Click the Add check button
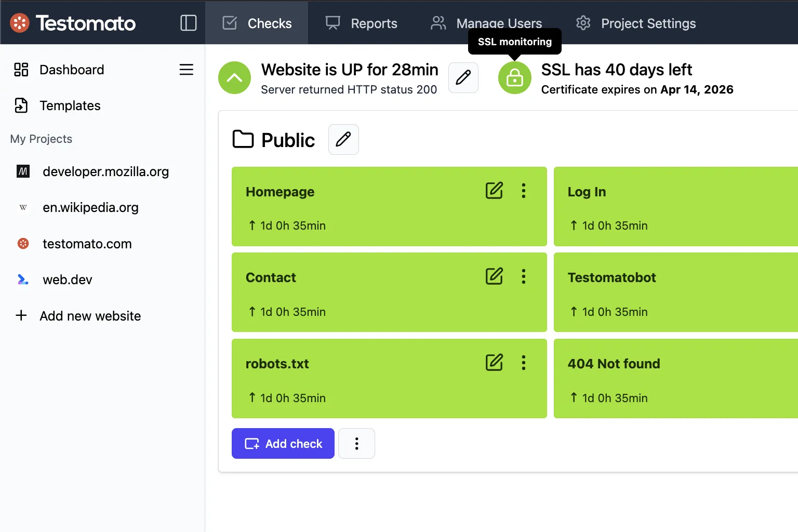Image resolution: width=798 pixels, height=532 pixels. (x=283, y=443)
